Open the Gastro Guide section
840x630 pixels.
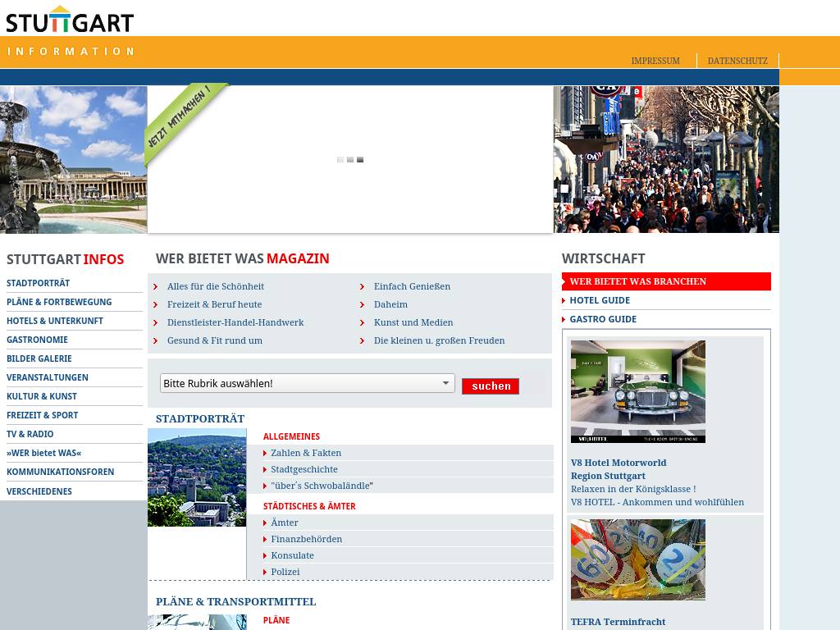tap(603, 319)
